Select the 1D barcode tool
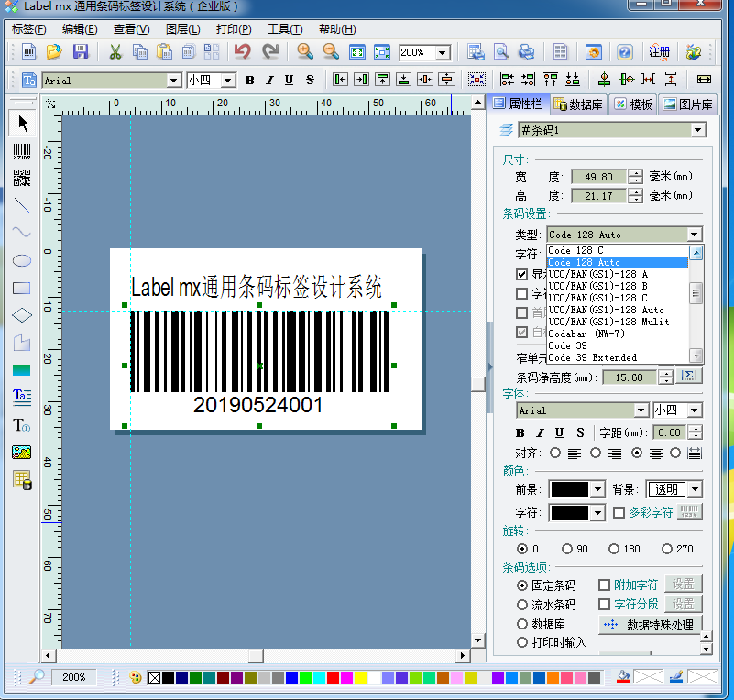734x700 pixels. 21,151
